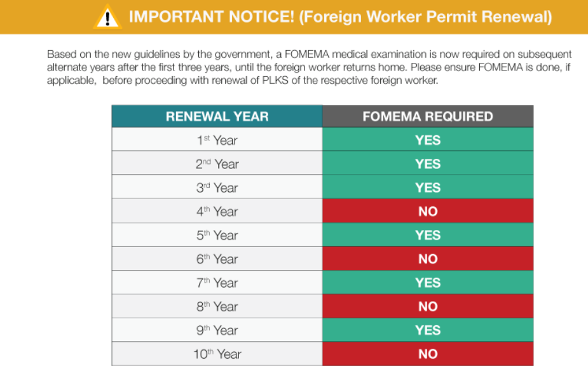Viewport: 588px width, 390px height.
Task: Click the 9th Year row label
Action: click(x=217, y=330)
